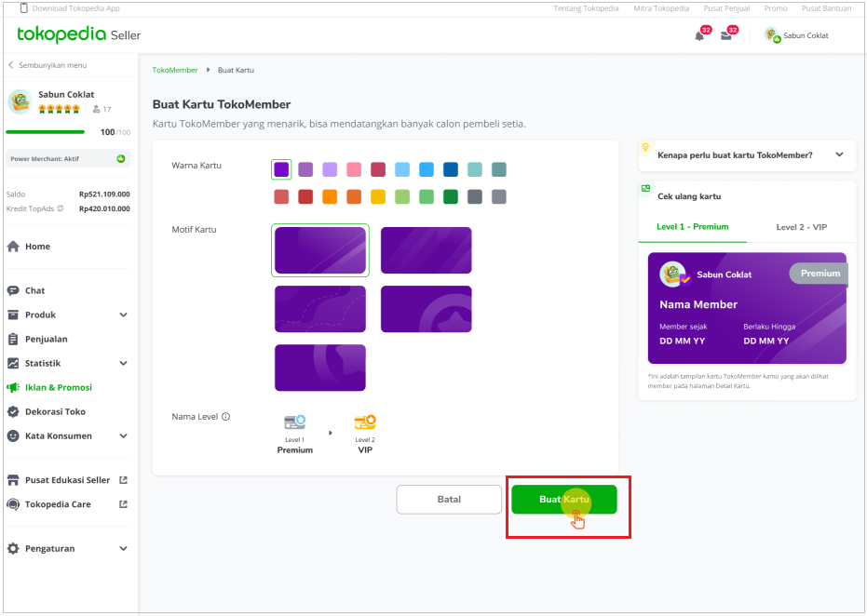Click the lightbulb icon beside Kenapa perlu
The height and width of the screenshot is (616, 867).
coord(645,147)
